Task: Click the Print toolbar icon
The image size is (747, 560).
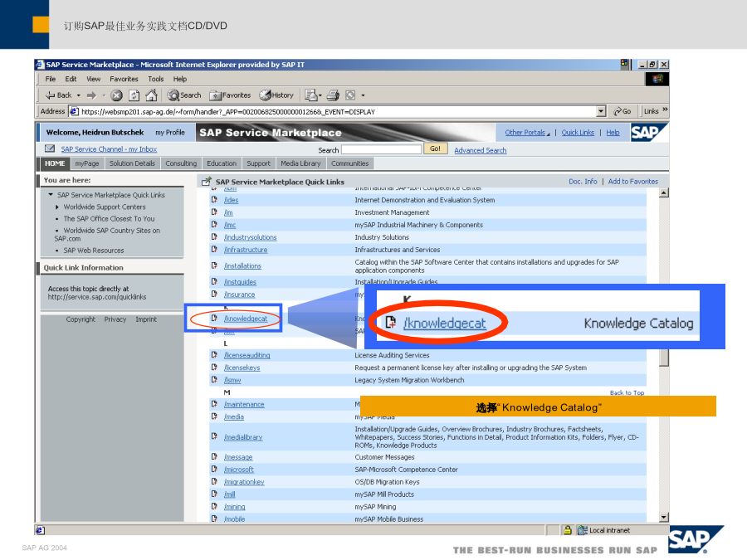Action: click(x=333, y=95)
